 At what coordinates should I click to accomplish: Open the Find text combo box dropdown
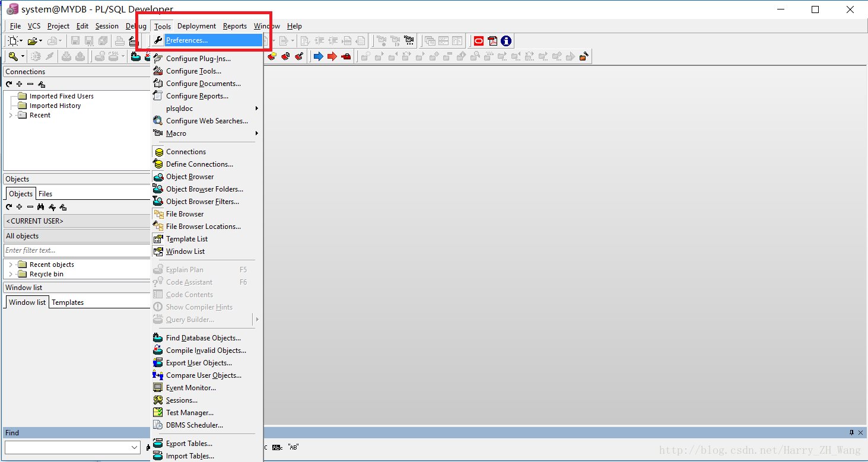[134, 447]
